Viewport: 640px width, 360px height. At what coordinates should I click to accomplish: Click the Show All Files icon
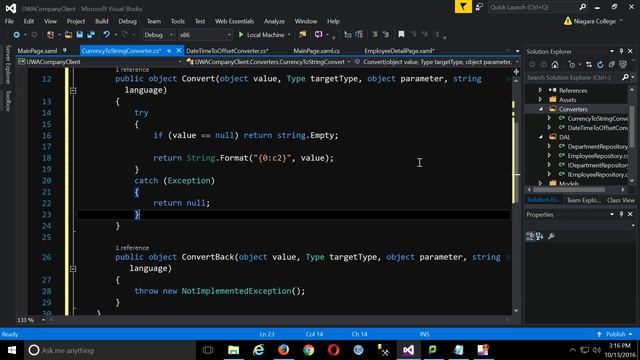coord(623,64)
